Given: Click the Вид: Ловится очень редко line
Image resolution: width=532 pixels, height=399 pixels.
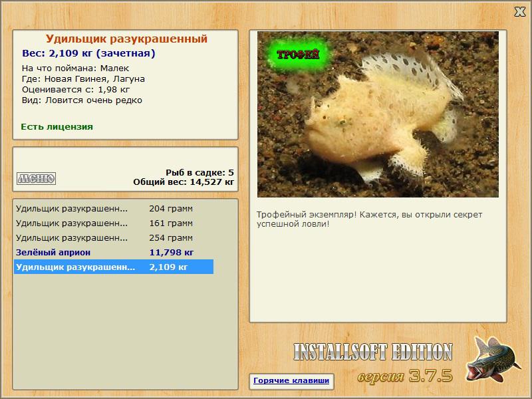Looking at the screenshot, I should [82, 100].
